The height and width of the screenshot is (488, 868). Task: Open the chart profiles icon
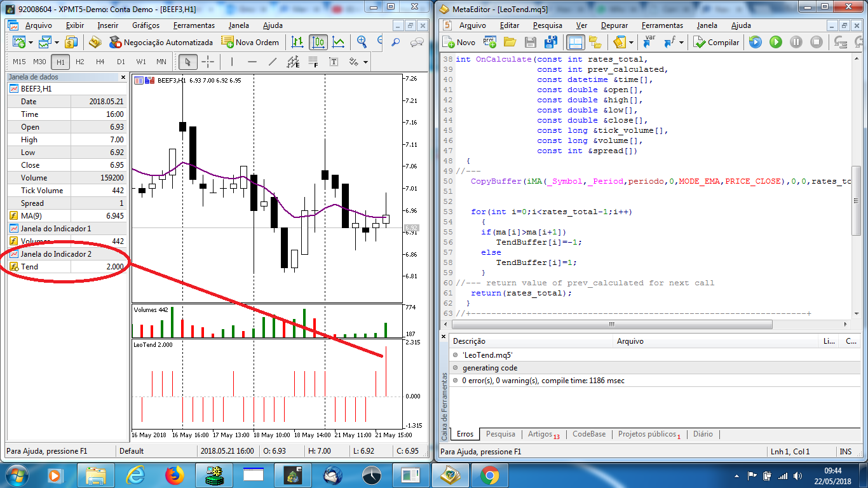[x=45, y=42]
